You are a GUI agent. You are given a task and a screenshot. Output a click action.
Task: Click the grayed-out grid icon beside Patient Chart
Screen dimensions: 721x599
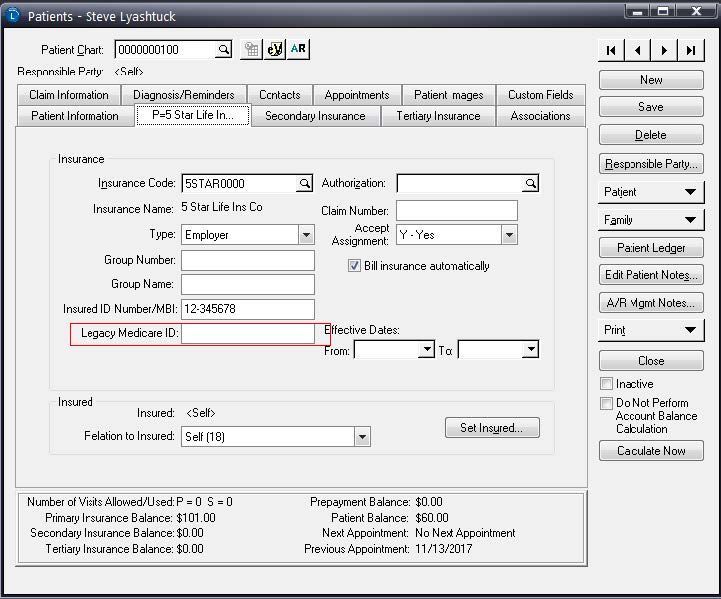click(251, 50)
